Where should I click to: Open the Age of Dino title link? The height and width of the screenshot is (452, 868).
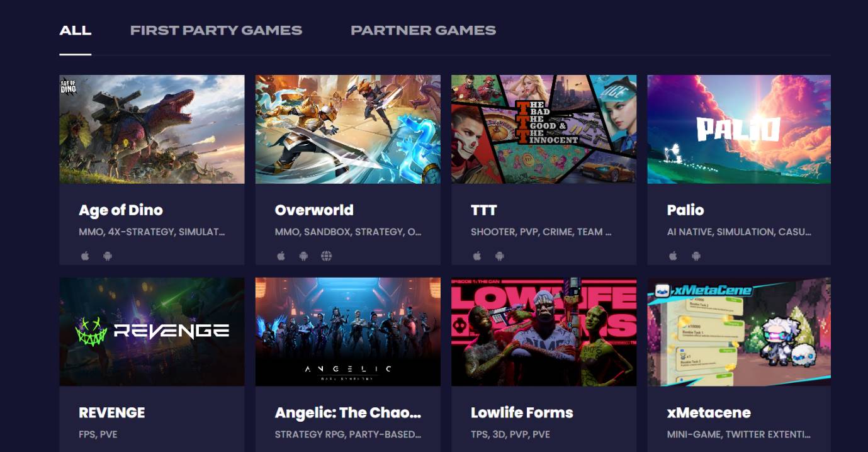point(121,210)
